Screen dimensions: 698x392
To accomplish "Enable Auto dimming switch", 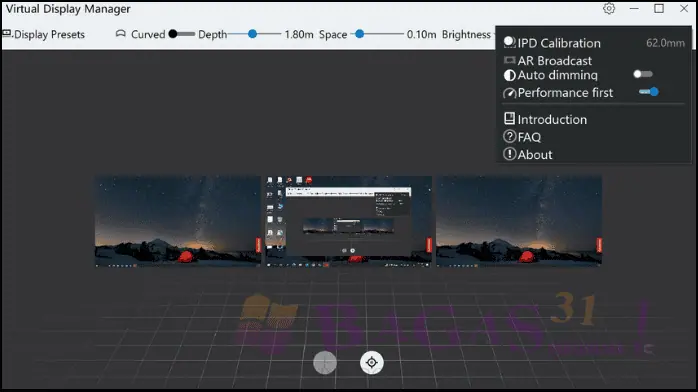I will coord(643,74).
